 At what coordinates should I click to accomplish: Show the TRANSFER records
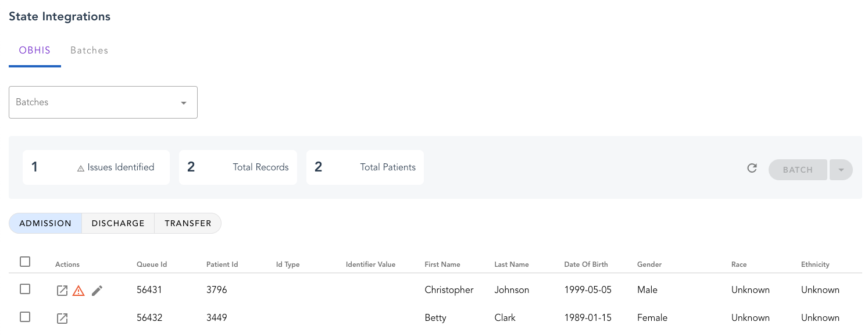[188, 223]
